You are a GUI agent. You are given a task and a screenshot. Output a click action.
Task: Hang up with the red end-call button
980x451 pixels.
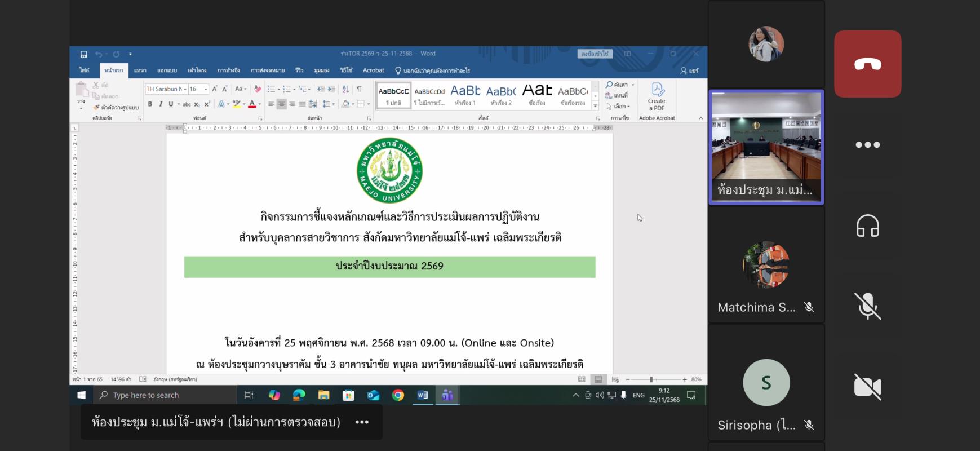pyautogui.click(x=867, y=64)
